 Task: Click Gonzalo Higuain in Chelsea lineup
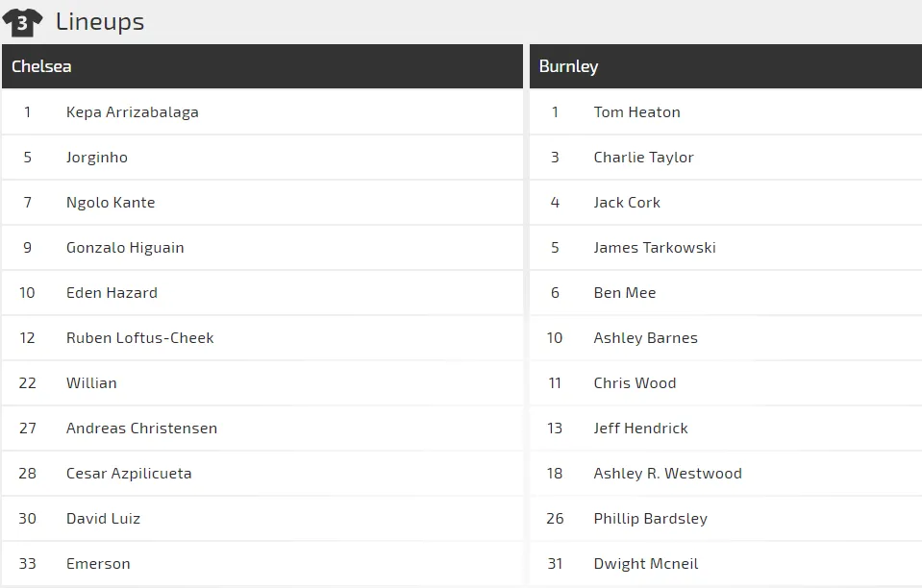pyautogui.click(x=125, y=248)
